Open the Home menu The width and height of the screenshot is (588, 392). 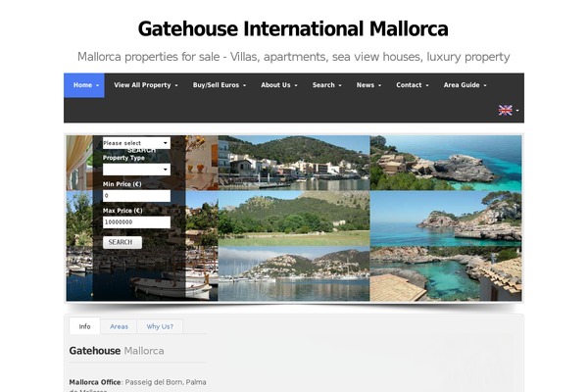[84, 85]
